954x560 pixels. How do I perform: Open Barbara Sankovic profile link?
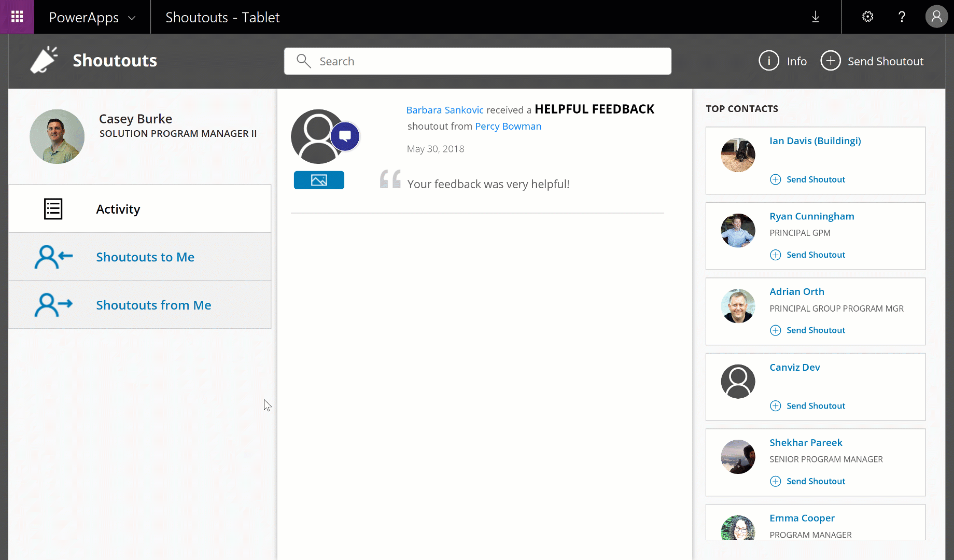444,110
